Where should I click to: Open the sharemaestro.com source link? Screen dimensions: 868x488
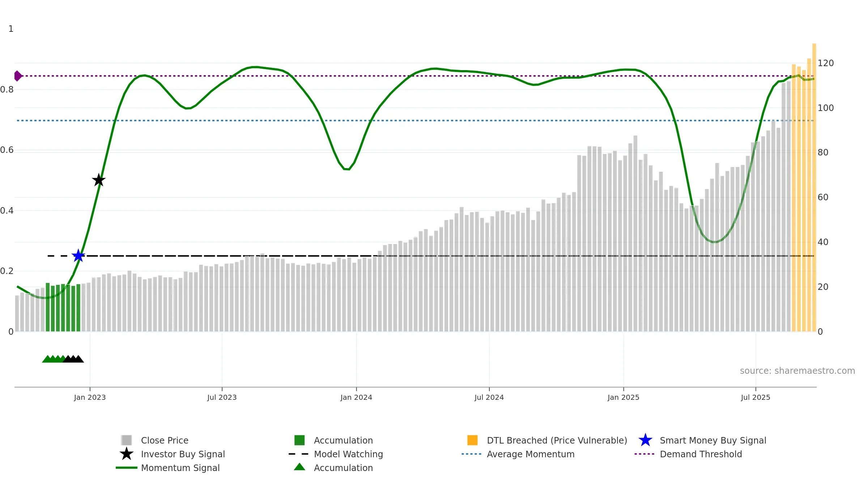click(797, 371)
